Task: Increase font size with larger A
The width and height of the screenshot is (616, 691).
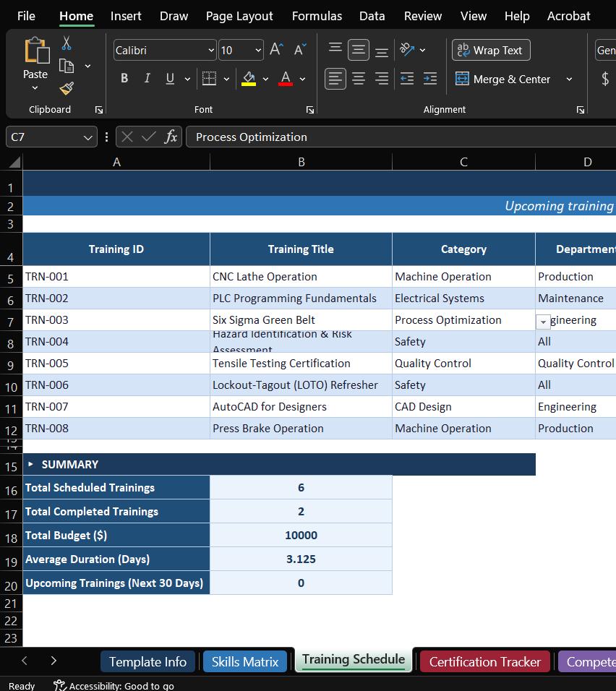Action: tap(276, 49)
